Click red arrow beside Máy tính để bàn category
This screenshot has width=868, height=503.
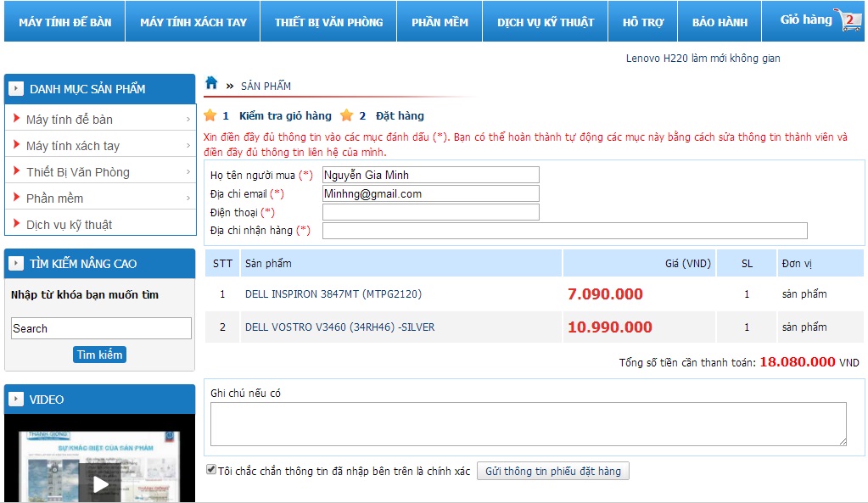17,119
